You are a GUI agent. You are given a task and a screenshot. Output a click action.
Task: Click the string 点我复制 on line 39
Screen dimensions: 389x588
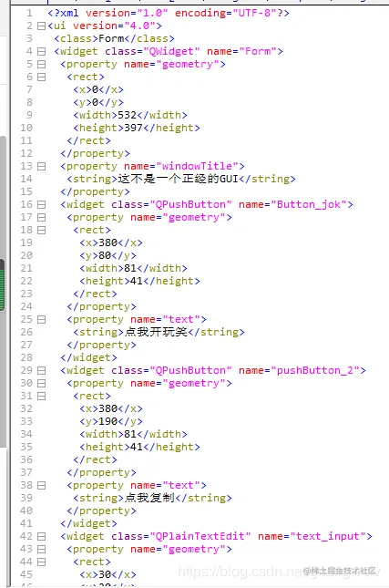149,498
